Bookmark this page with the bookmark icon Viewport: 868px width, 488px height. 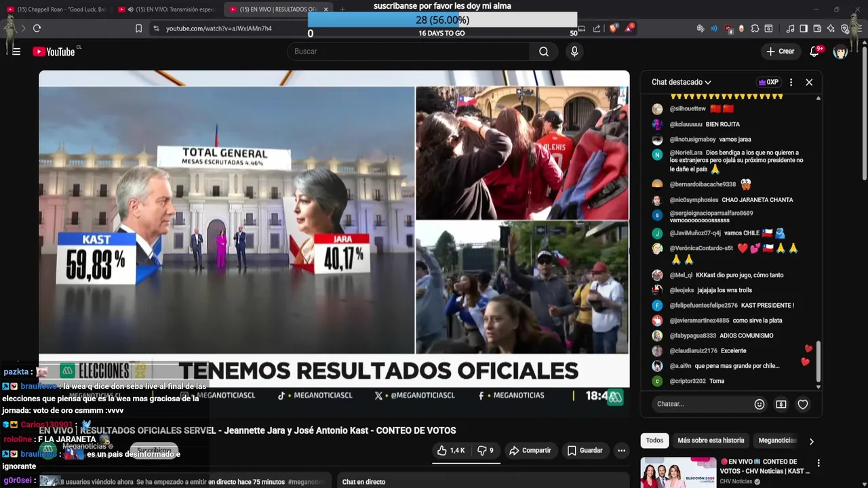pos(138,28)
